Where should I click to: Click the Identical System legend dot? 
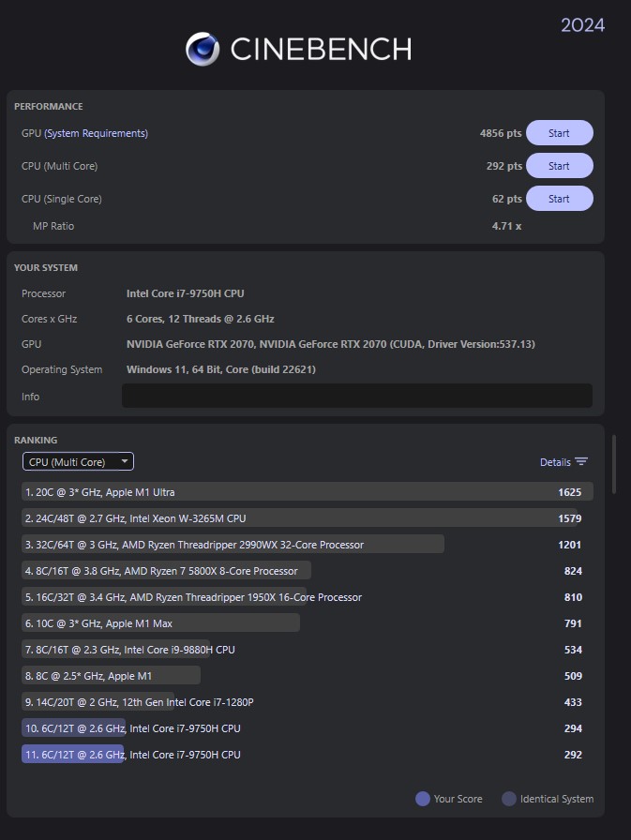tap(509, 799)
